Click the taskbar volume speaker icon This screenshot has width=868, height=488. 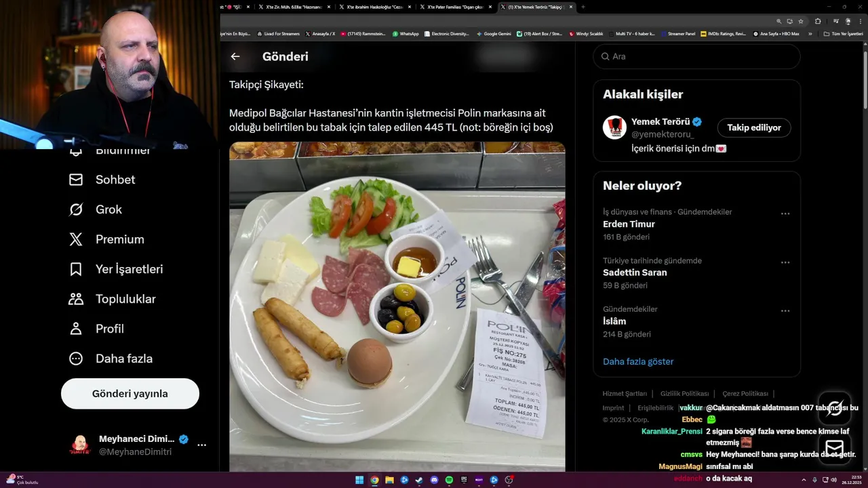[833, 480]
